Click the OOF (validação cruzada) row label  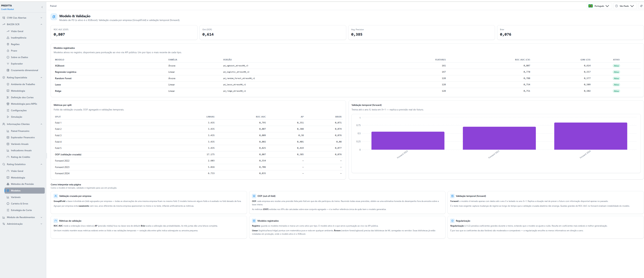click(68, 154)
